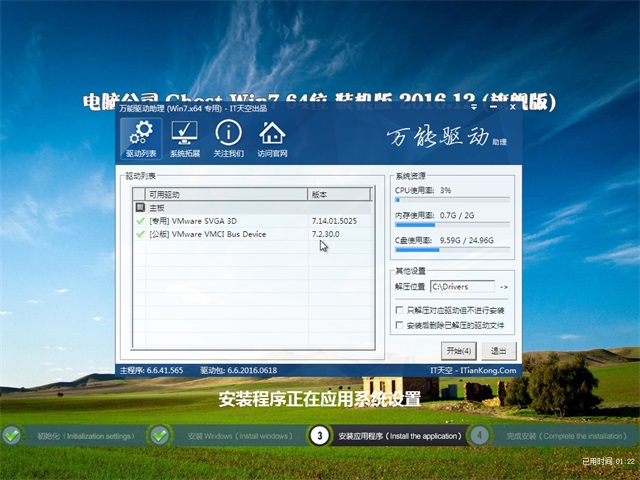Click the C:\Drivers extraction path field
Image resolution: width=640 pixels, height=480 pixels.
pyautogui.click(x=462, y=287)
